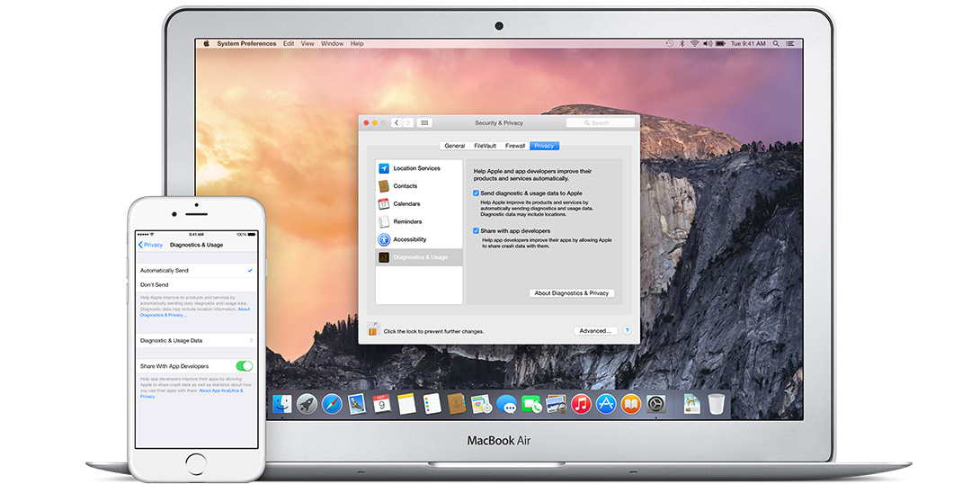Click the About Diagnostics & Privacy button
The width and height of the screenshot is (980, 484).
[571, 293]
